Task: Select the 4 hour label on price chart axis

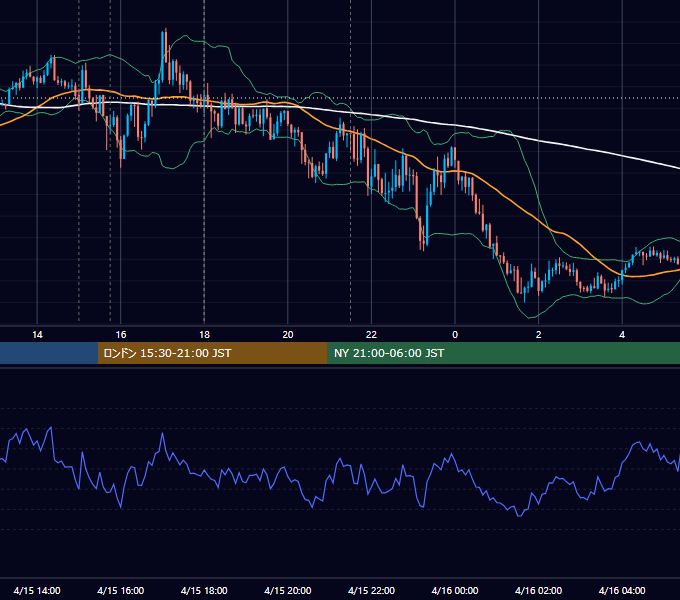Action: [x=622, y=335]
